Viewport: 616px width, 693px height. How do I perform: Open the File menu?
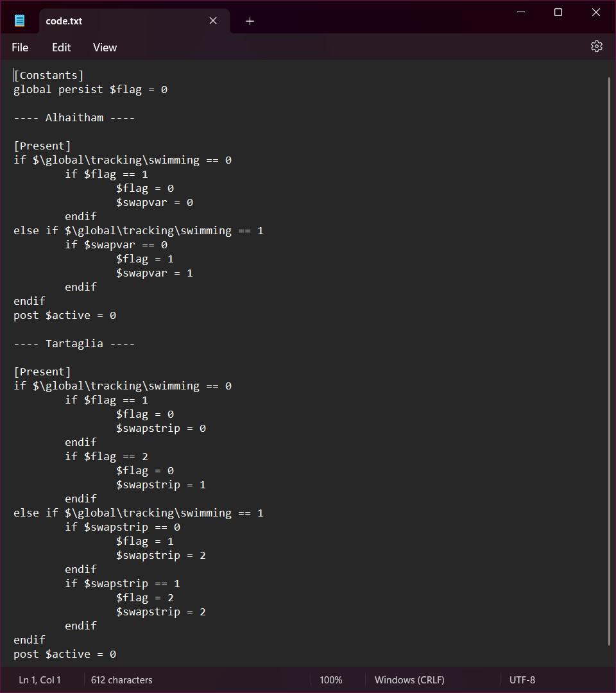(x=20, y=47)
